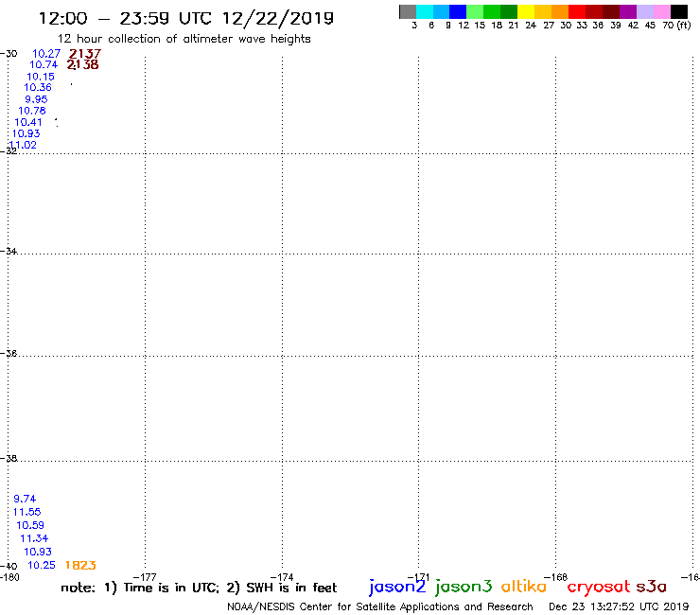Click the -36 latitude axis label

pos(9,353)
